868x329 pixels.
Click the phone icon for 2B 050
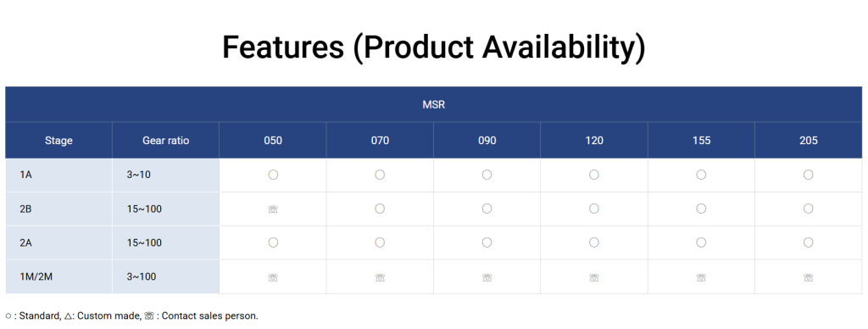pos(273,209)
